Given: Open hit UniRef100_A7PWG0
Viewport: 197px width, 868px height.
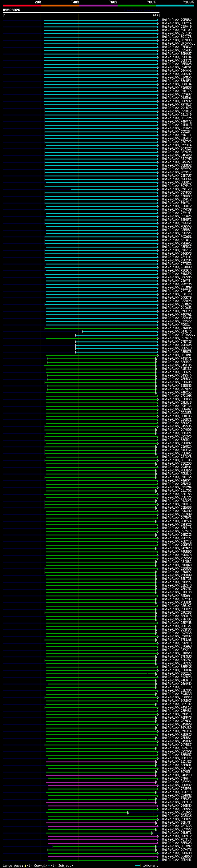Looking at the screenshot, I should 176,47.
